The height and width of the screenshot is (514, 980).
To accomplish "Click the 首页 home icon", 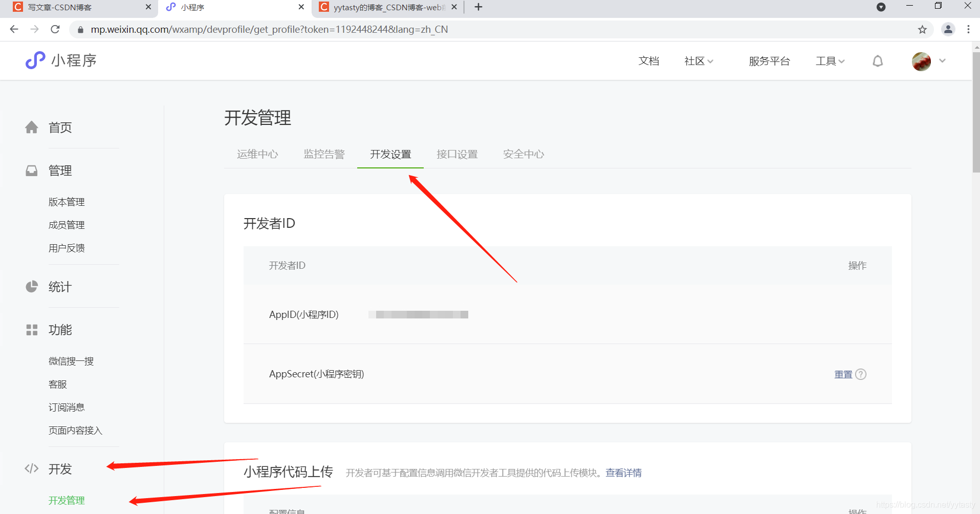I will pyautogui.click(x=32, y=127).
